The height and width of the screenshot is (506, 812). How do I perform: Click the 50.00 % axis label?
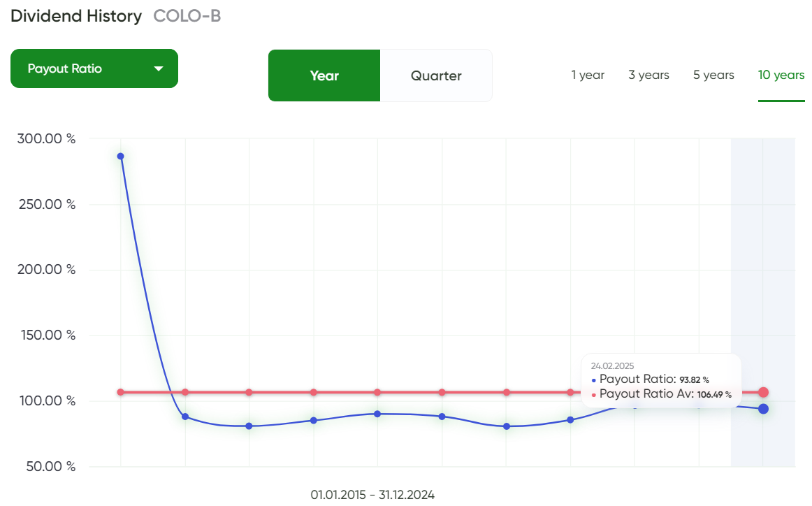[51, 467]
